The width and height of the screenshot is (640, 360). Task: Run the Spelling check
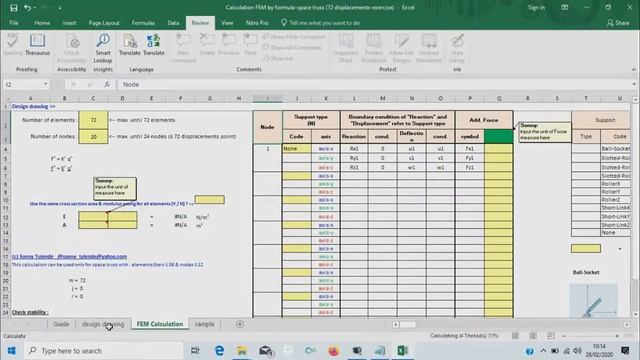click(x=13, y=44)
